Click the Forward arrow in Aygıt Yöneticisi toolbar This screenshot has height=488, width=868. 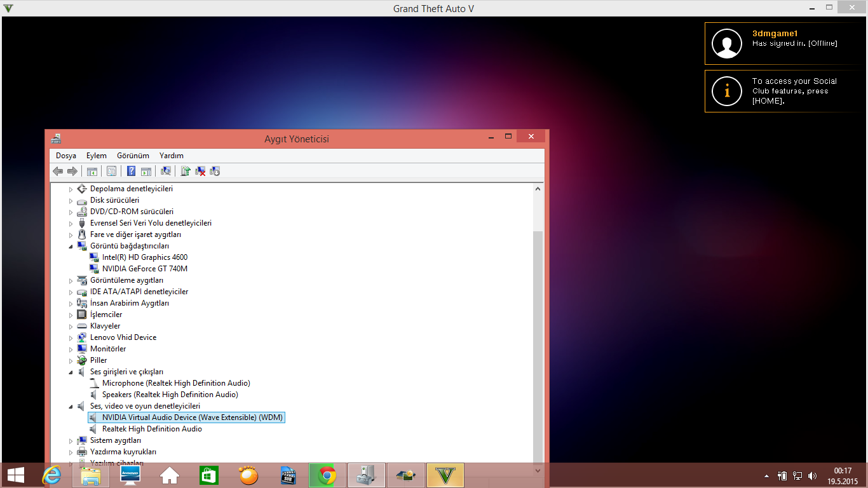pos(72,171)
